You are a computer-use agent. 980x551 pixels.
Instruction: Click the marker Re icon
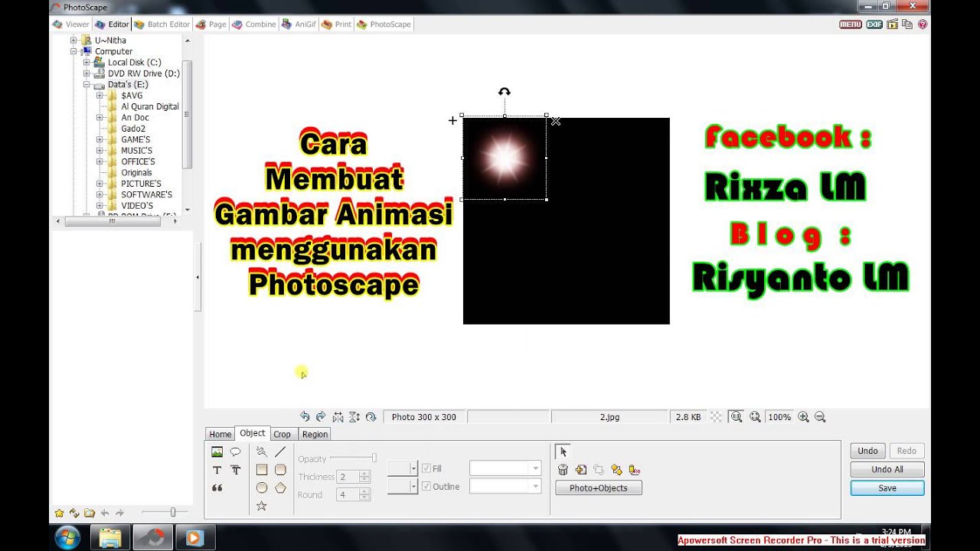click(x=634, y=470)
